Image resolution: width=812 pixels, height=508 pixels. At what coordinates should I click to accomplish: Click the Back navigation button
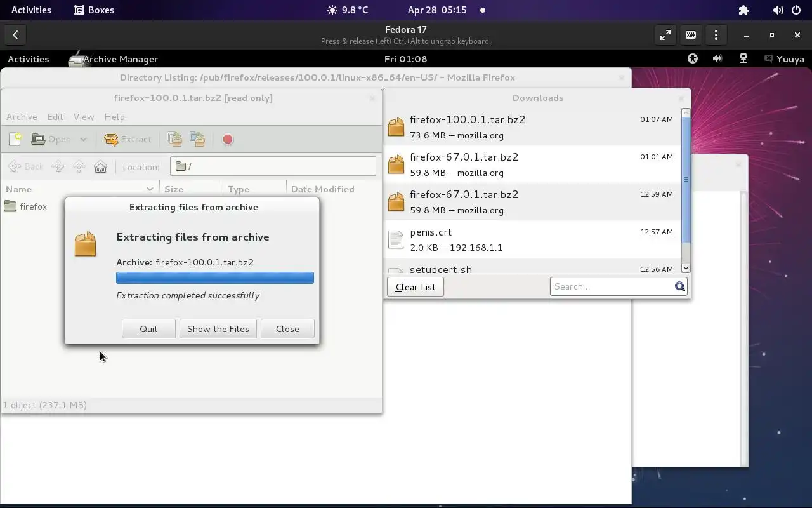[26, 166]
